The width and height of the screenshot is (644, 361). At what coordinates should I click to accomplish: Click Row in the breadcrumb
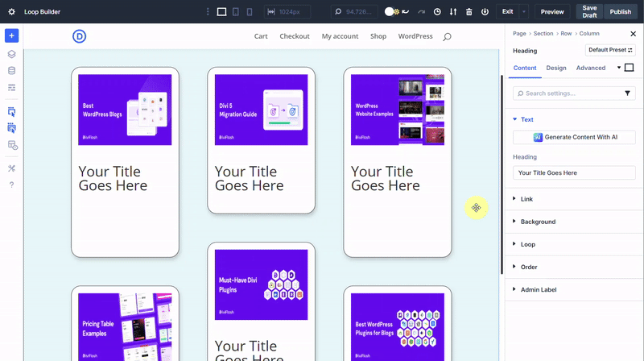(x=566, y=33)
